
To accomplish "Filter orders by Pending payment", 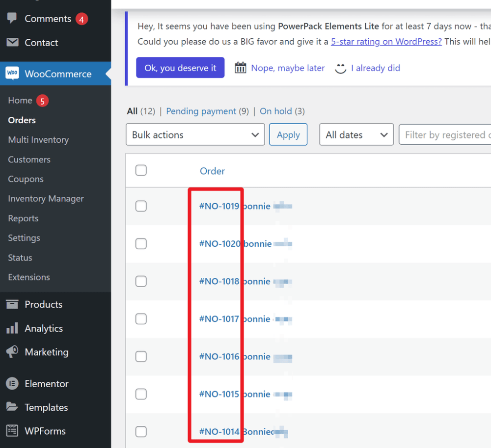I will (x=201, y=111).
